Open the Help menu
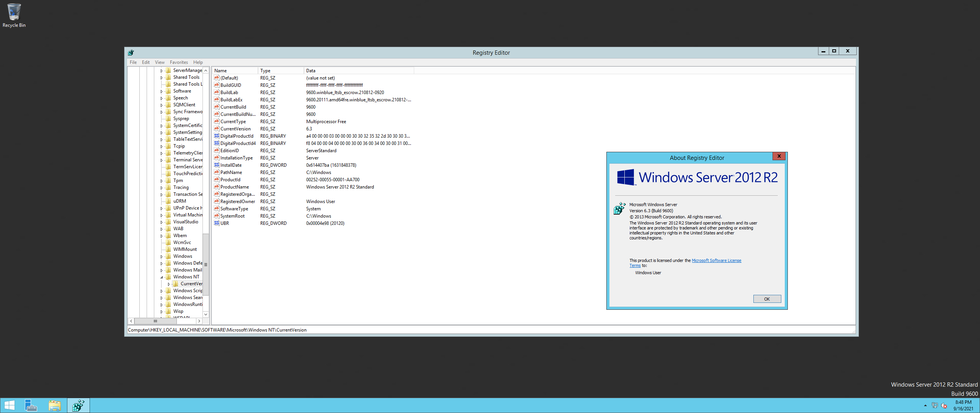 pyautogui.click(x=198, y=62)
